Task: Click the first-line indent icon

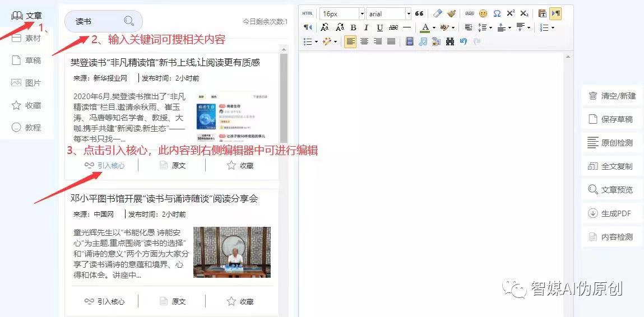Action: (468, 27)
